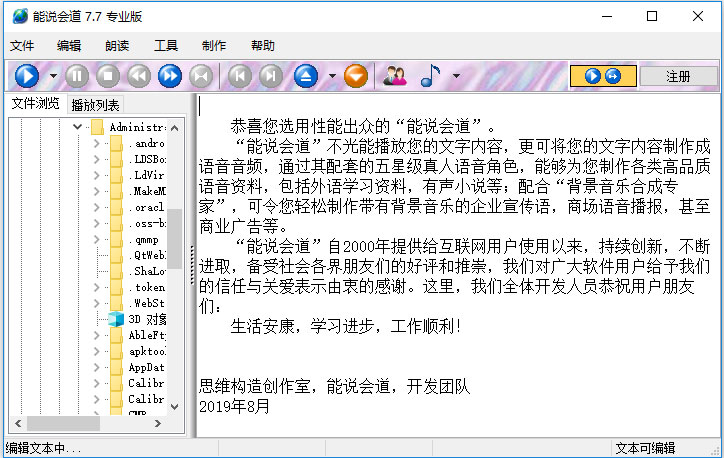The width and height of the screenshot is (724, 458).
Task: Click the skip-to-previous track button
Action: 240,76
